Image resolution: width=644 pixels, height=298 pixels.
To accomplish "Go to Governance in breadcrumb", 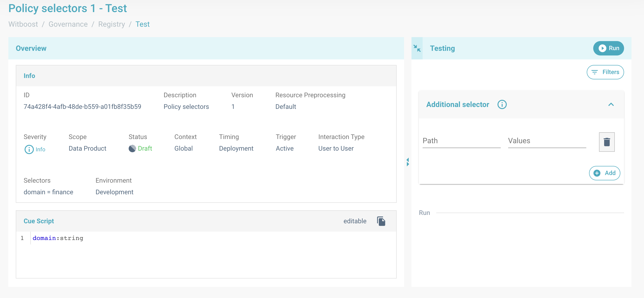I will (x=68, y=24).
